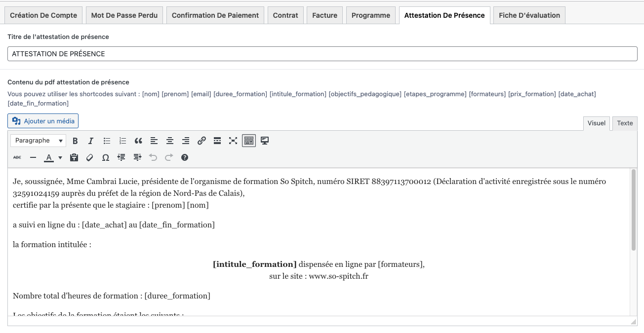Center-align the paragraph text

pos(170,141)
